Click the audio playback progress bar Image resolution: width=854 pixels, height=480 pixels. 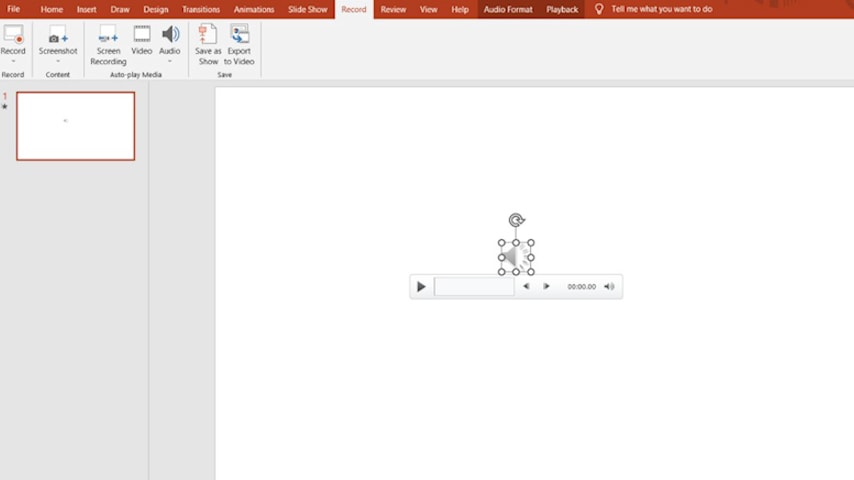tap(474, 287)
